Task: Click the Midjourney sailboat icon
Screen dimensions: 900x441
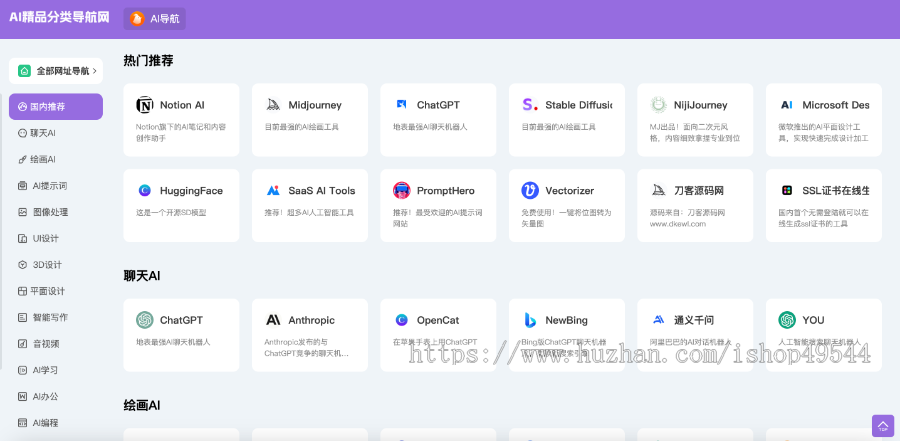Action: point(273,105)
